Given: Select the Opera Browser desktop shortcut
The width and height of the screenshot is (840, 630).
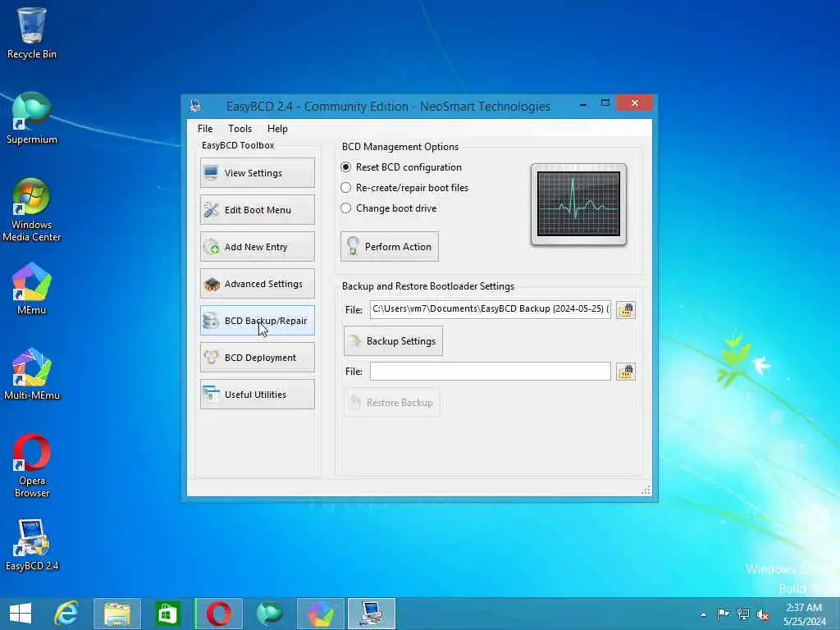Looking at the screenshot, I should 32,466.
